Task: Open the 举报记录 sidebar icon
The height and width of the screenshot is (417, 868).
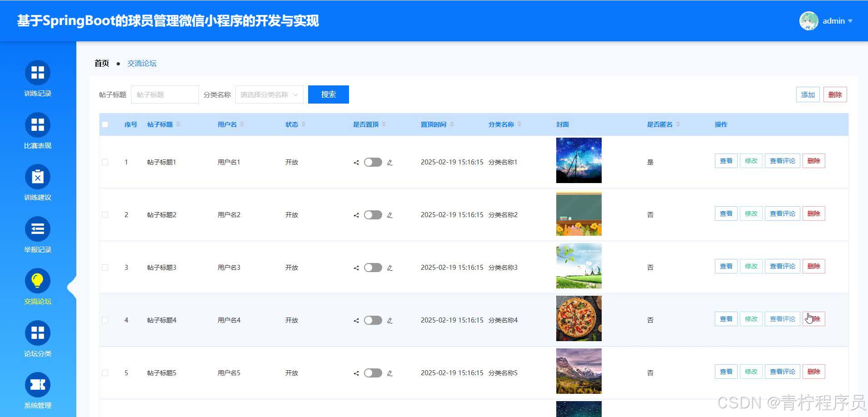Action: [37, 229]
